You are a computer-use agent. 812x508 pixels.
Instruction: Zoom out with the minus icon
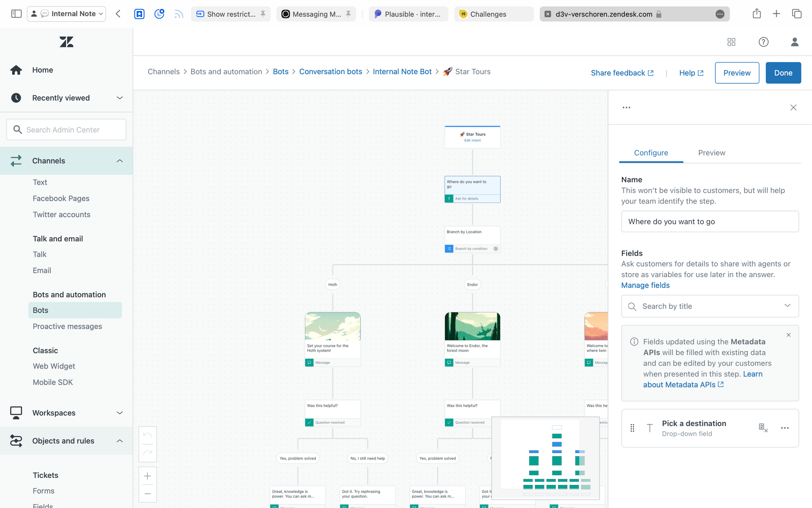tap(147, 494)
